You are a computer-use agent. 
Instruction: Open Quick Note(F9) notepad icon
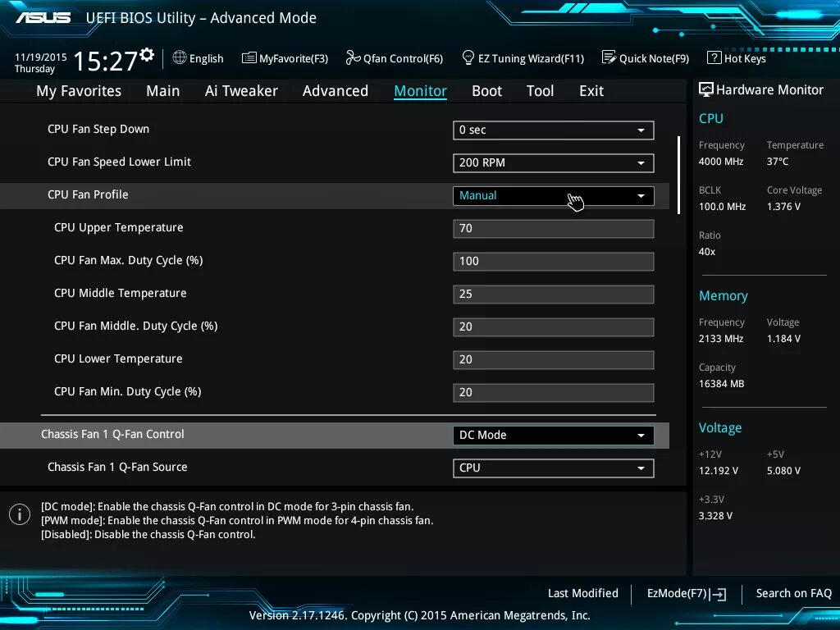point(609,57)
